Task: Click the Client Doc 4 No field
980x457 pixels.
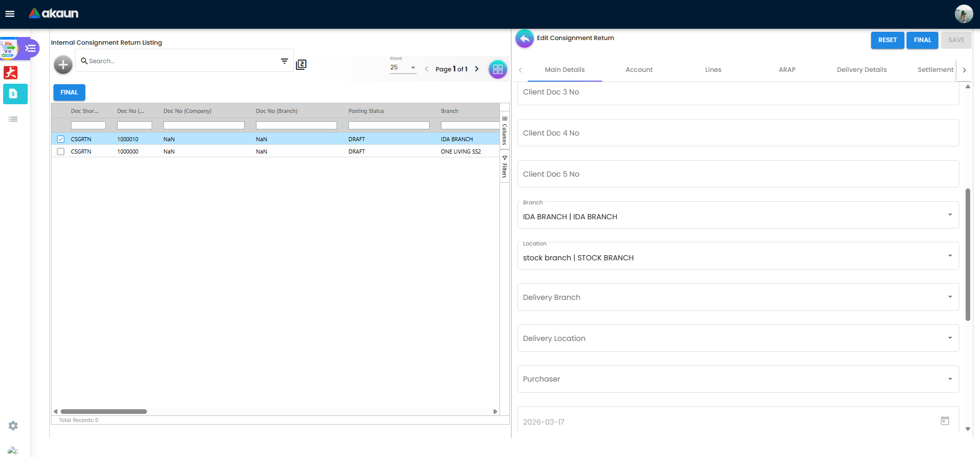Action: 737,133
